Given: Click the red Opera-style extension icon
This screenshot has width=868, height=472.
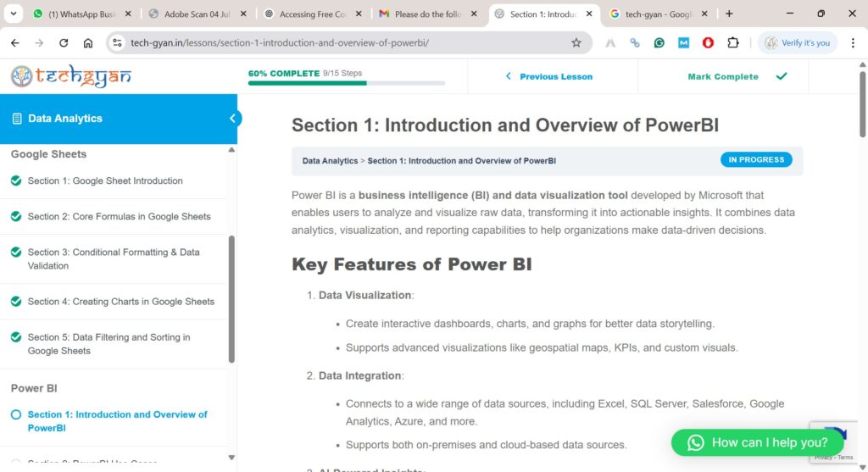Looking at the screenshot, I should pos(708,42).
